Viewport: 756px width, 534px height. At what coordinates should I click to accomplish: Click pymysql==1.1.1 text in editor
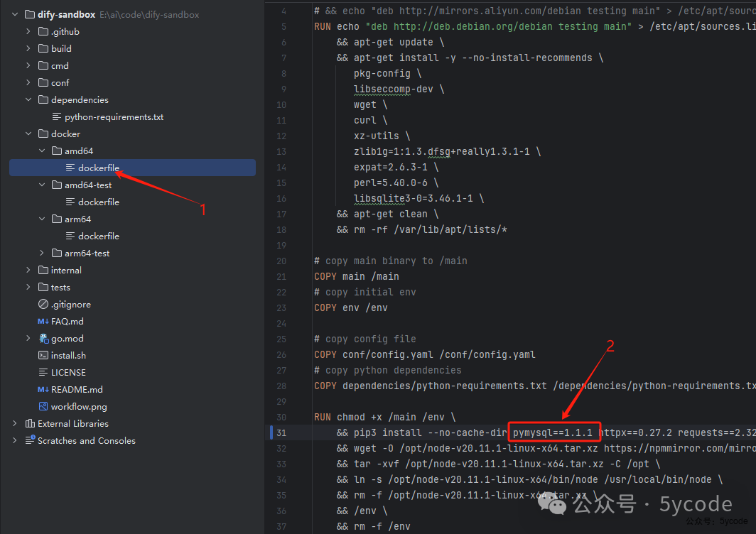[x=553, y=432]
